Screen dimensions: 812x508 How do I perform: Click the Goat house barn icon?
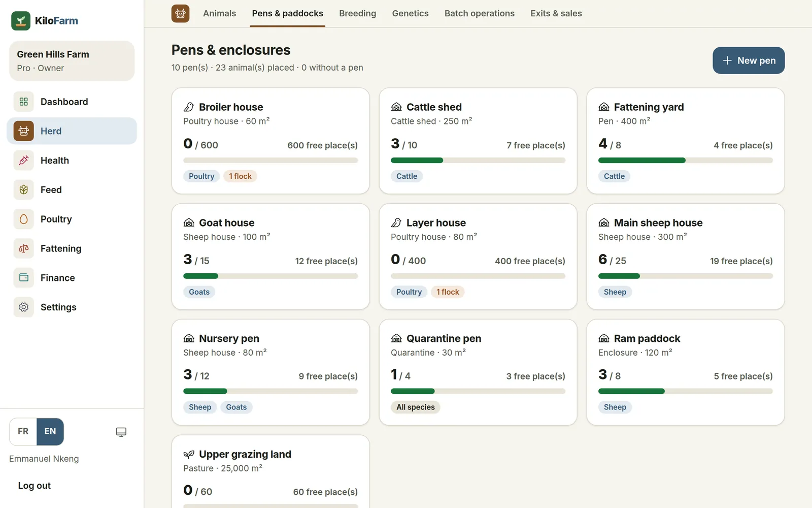[x=189, y=223]
